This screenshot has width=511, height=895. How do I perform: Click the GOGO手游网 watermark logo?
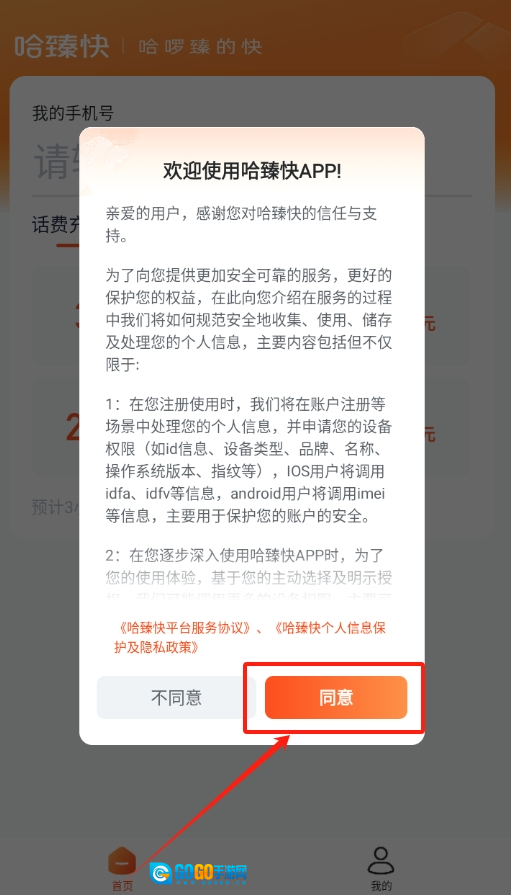pyautogui.click(x=199, y=873)
